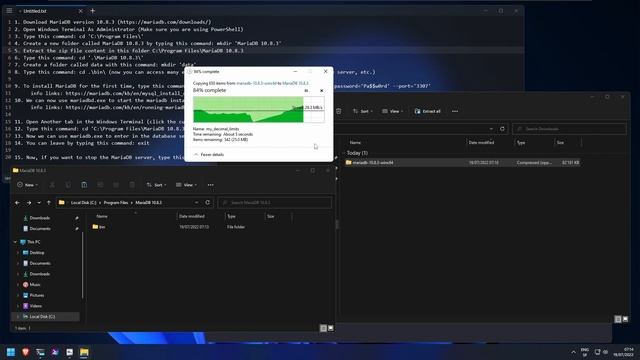The width and height of the screenshot is (640, 360).
Task: Expand the Desktop node under This PC
Action: [x=18, y=253]
